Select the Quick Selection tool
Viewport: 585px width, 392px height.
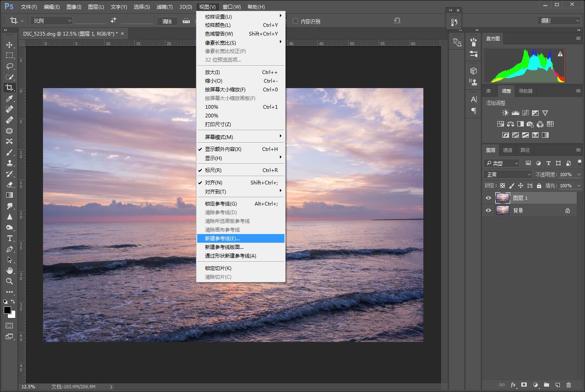tap(9, 77)
